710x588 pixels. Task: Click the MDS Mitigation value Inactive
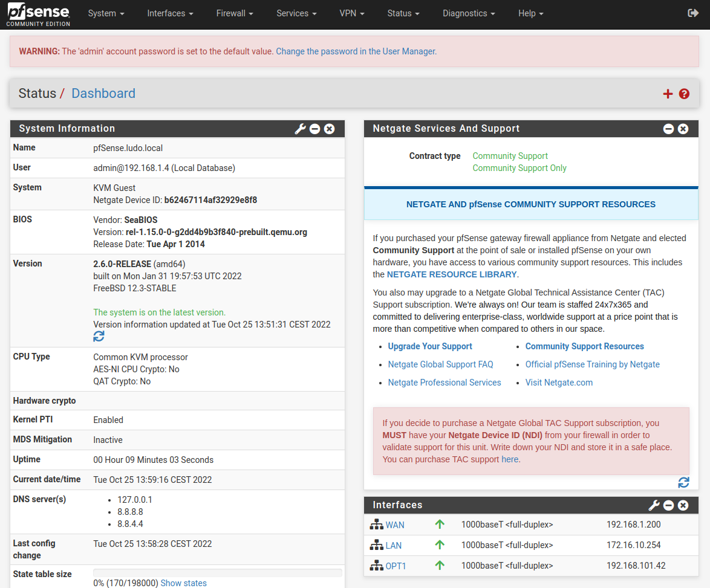point(108,440)
